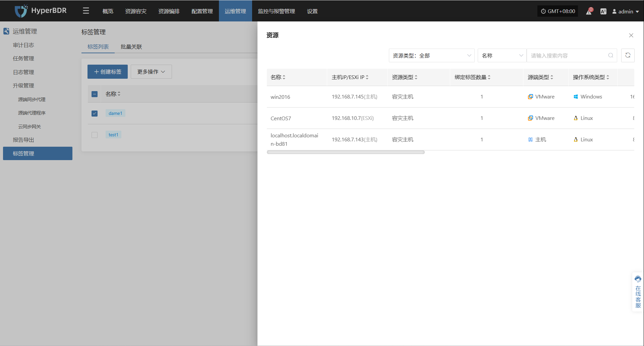Image resolution: width=644 pixels, height=346 pixels.
Task: Click IP cell 192.168.10.7(ESXi)
Action: 353,118
